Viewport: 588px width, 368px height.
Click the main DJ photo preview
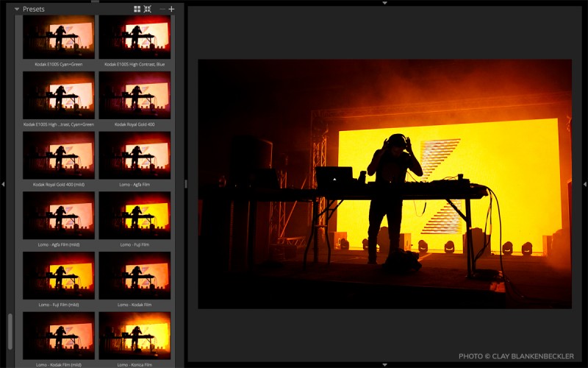(x=384, y=184)
